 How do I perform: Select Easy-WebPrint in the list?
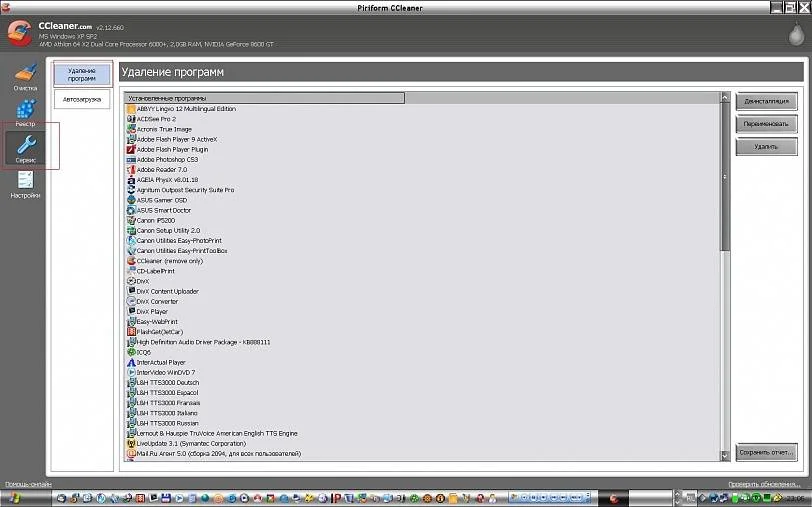(157, 322)
